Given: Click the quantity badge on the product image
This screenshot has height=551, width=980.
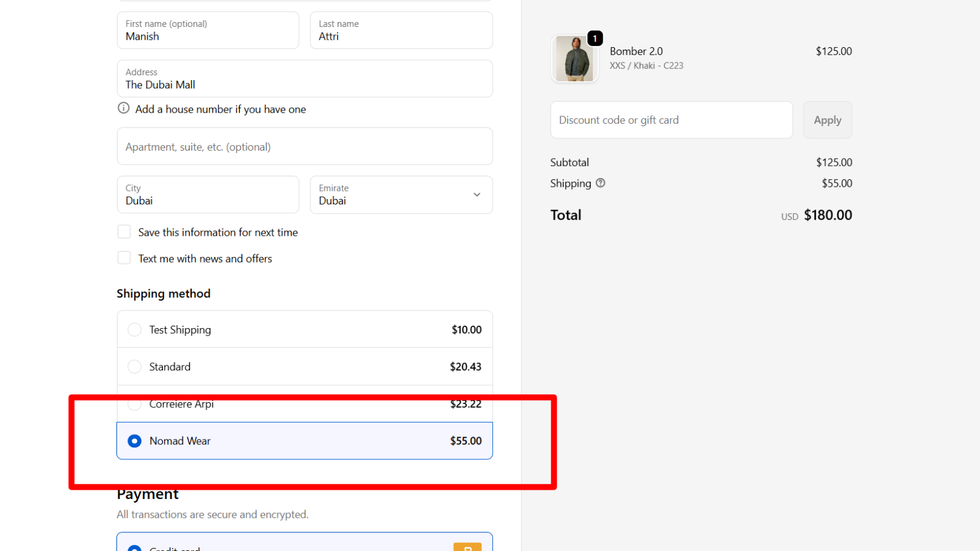Looking at the screenshot, I should coord(595,39).
